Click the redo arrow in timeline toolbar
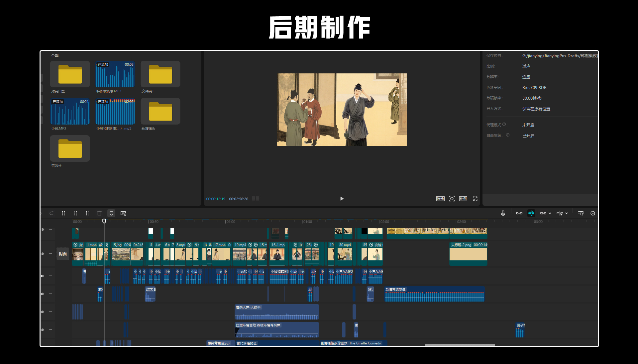Image resolution: width=638 pixels, height=364 pixels. 52,213
